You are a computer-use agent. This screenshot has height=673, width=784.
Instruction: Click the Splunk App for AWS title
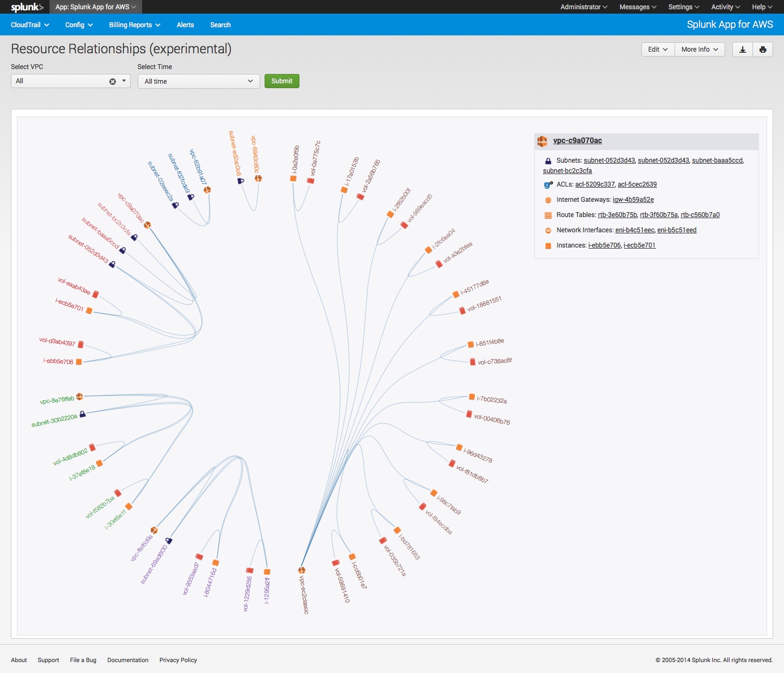pyautogui.click(x=730, y=24)
